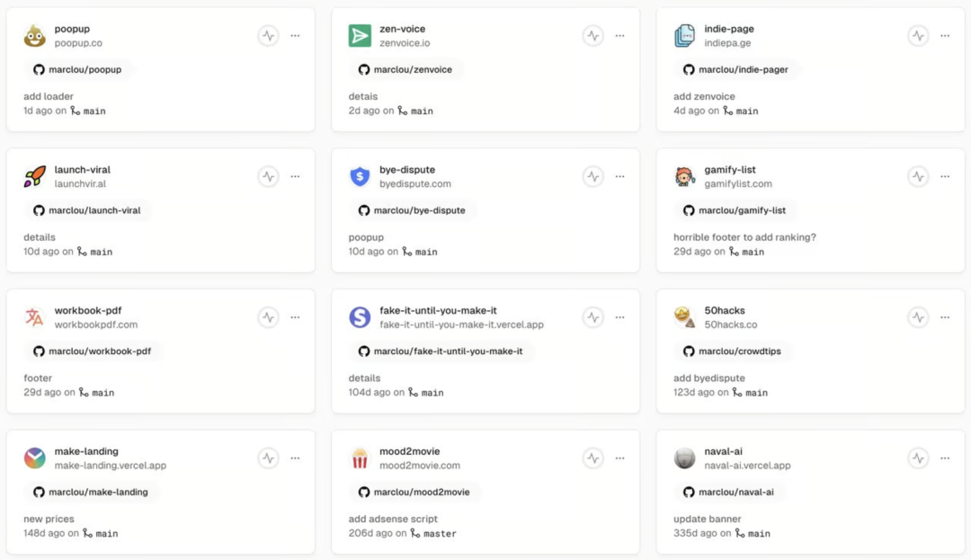971x560 pixels.
Task: Click activity icon for fake-it-until-you-make-it
Action: (x=593, y=317)
